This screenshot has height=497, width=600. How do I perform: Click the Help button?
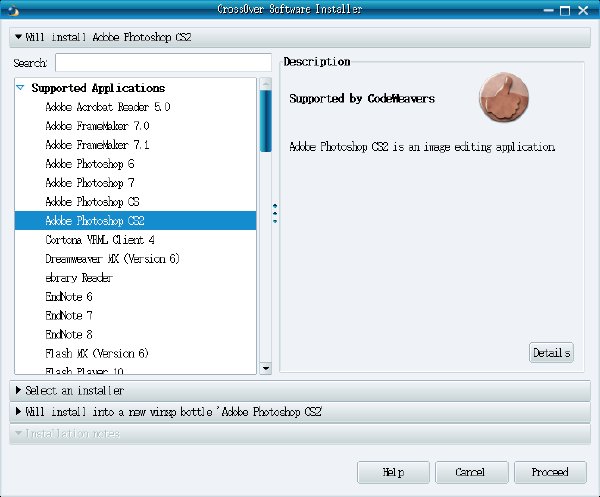(393, 472)
